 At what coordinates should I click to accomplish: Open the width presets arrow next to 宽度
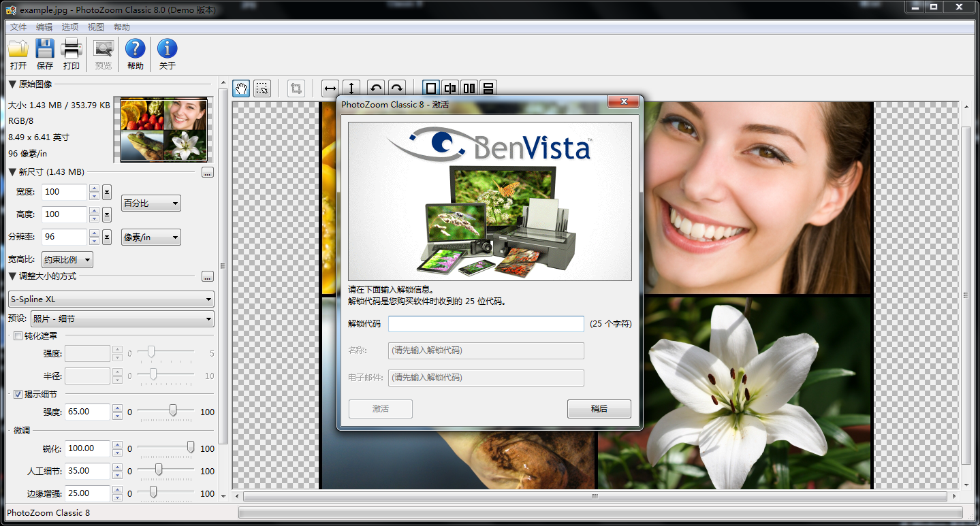[x=107, y=192]
